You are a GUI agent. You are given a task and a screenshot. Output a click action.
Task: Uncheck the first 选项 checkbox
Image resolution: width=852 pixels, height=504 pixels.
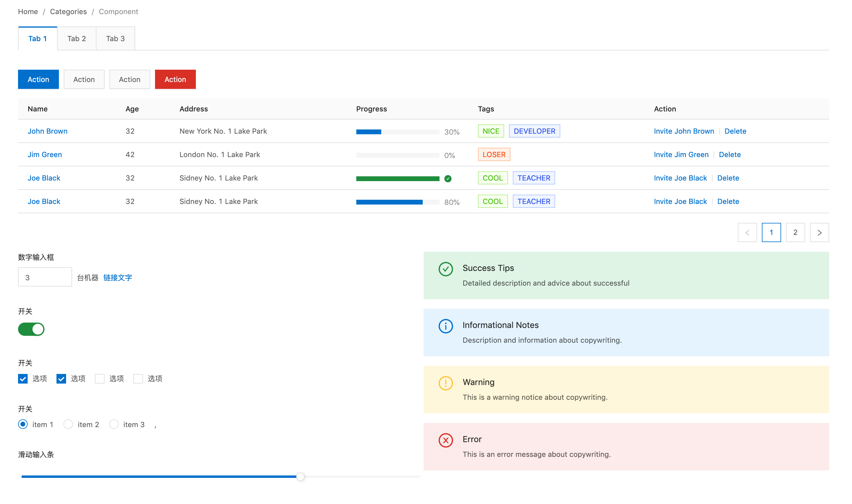(x=23, y=379)
